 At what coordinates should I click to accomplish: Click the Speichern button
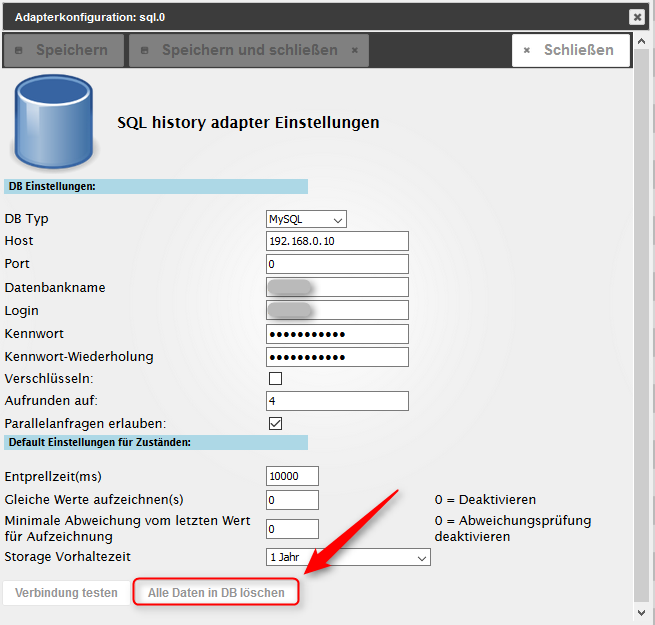coord(63,50)
